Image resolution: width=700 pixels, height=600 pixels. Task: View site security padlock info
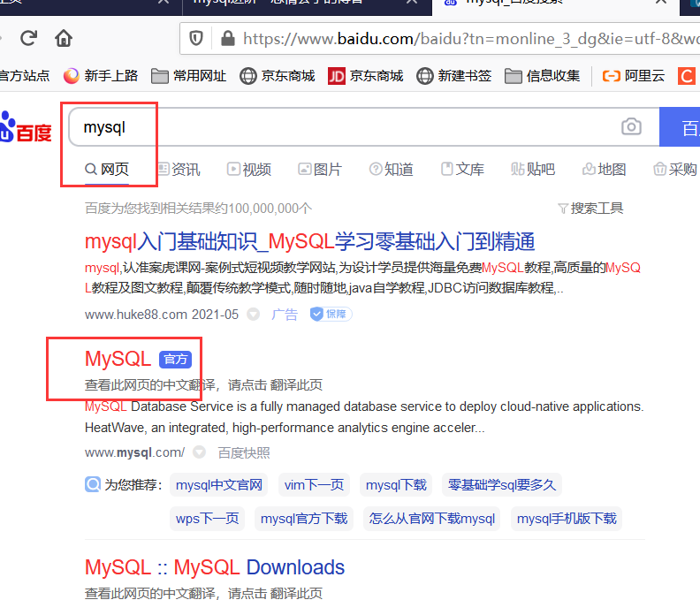click(x=228, y=38)
